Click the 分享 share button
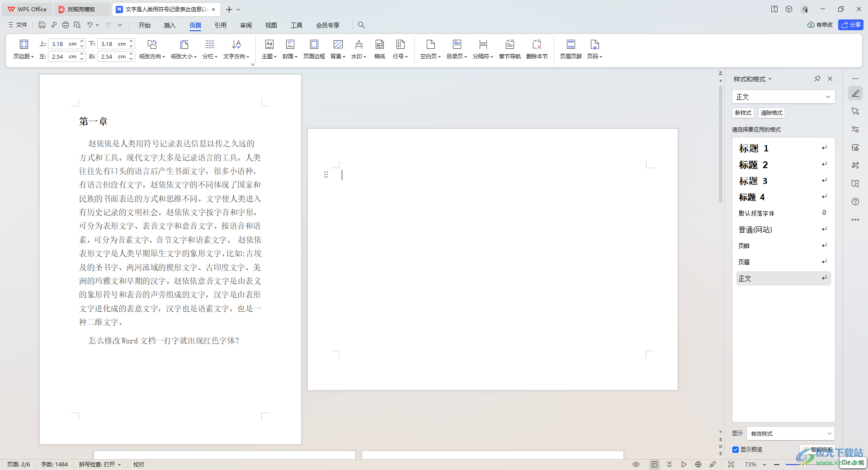Image resolution: width=868 pixels, height=470 pixels. click(851, 25)
